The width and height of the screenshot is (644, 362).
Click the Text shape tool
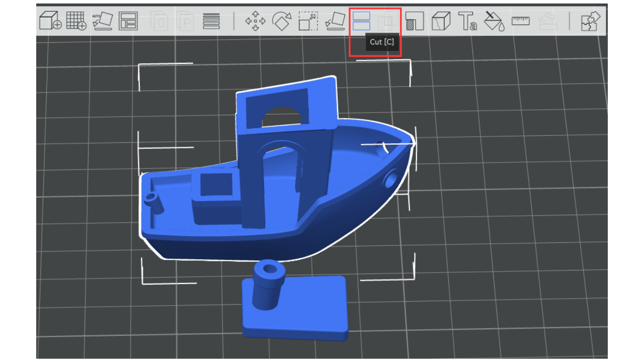[467, 21]
